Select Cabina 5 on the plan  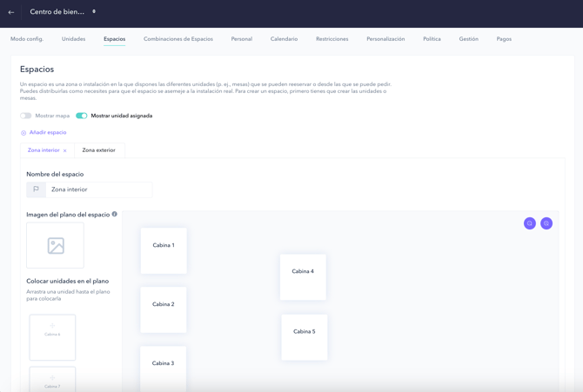pyautogui.click(x=305, y=337)
